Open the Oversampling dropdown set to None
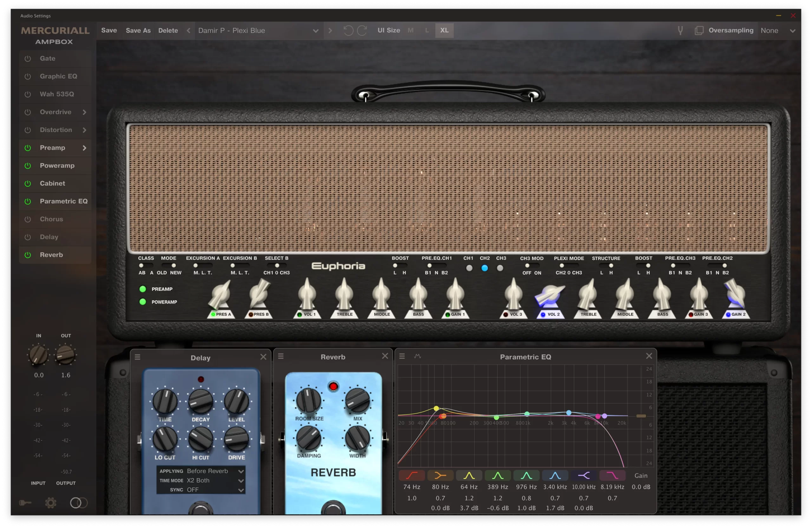812x528 pixels. (779, 31)
